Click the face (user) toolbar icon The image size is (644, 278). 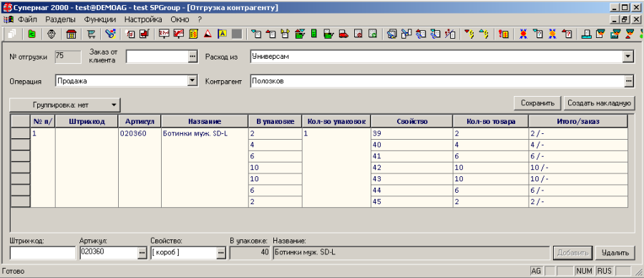pos(52,34)
